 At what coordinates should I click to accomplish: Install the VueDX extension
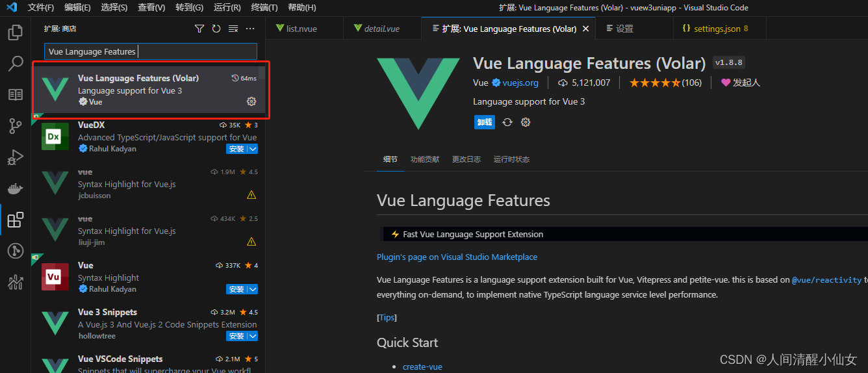click(236, 149)
